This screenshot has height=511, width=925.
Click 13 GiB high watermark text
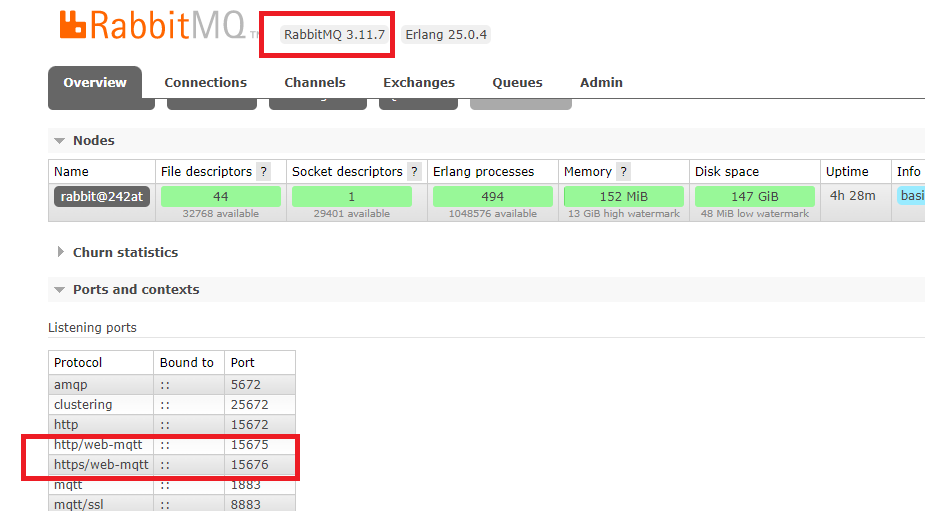[x=624, y=214]
